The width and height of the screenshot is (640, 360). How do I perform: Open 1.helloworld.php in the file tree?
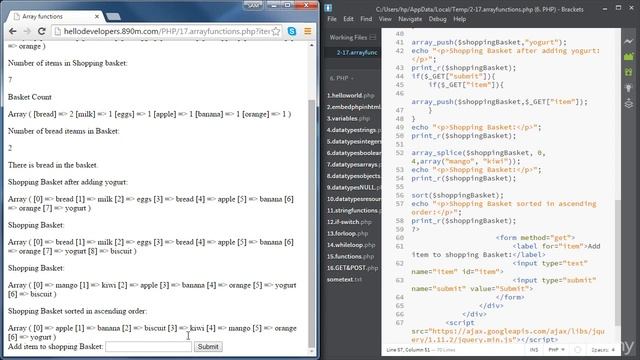(x=350, y=96)
